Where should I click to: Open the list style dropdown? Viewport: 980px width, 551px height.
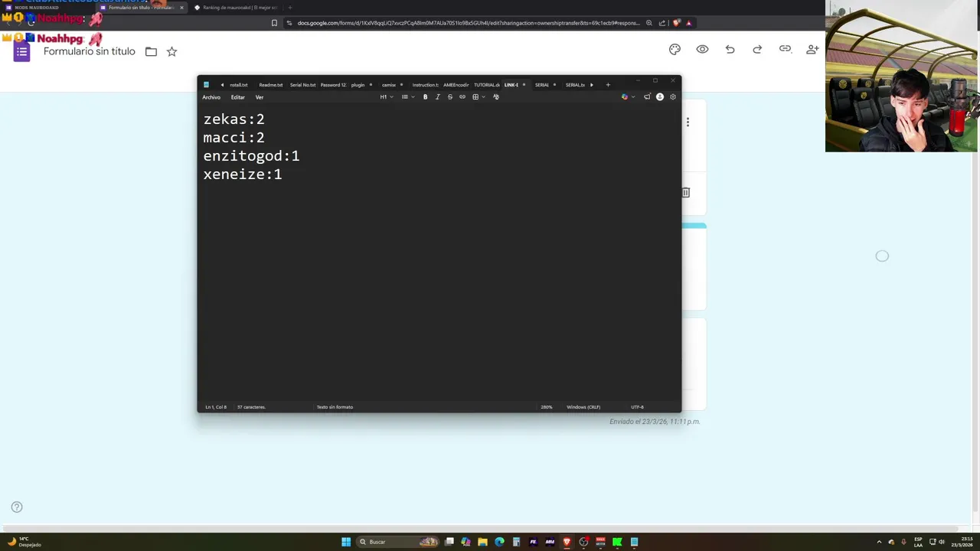(407, 97)
